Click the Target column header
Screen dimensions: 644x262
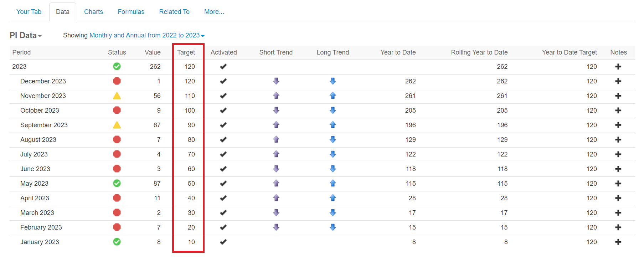pos(186,52)
